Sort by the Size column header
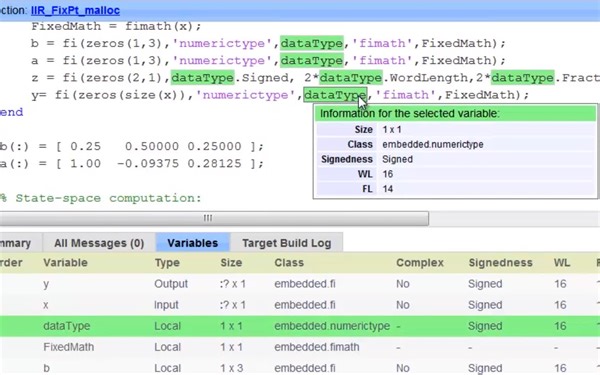Image resolution: width=600 pixels, height=375 pixels. (x=231, y=262)
